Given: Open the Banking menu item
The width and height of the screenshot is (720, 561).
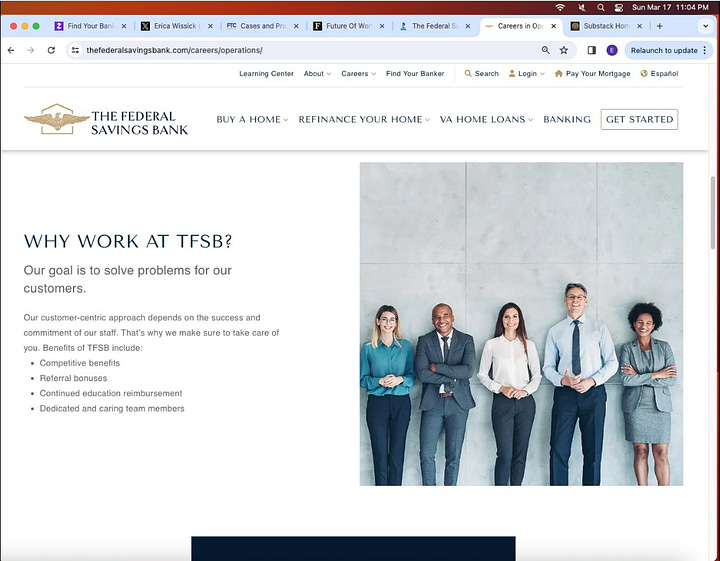Looking at the screenshot, I should (x=567, y=119).
